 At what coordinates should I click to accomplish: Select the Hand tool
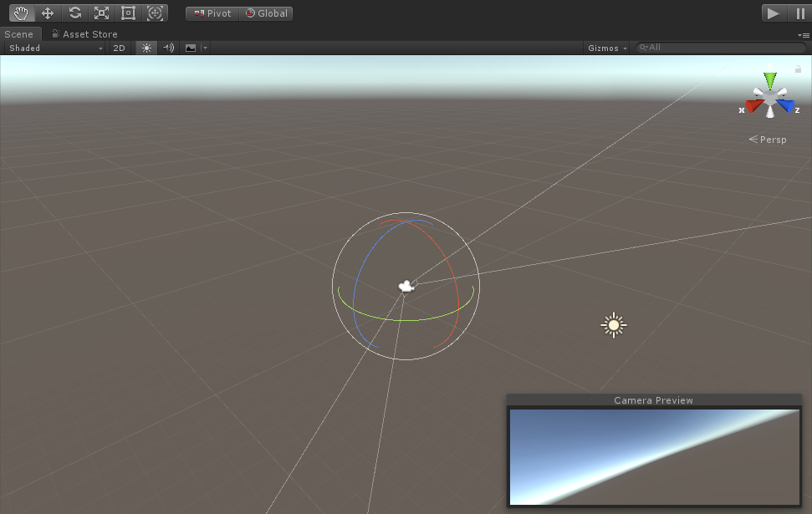click(x=20, y=13)
